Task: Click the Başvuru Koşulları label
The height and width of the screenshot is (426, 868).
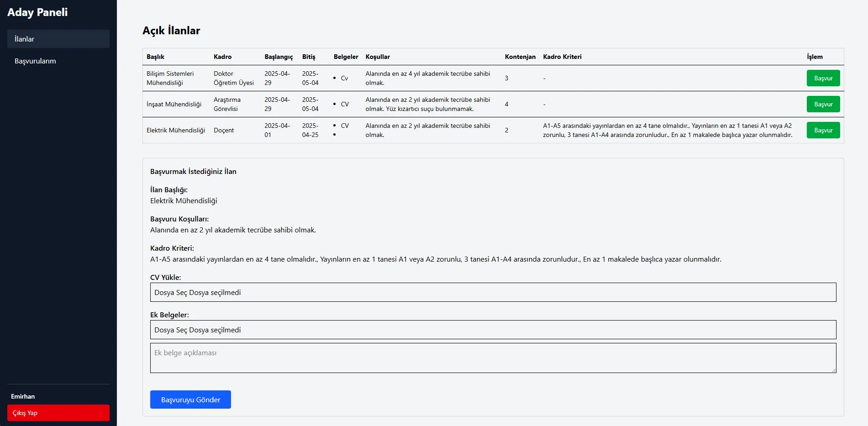Action: tap(179, 219)
